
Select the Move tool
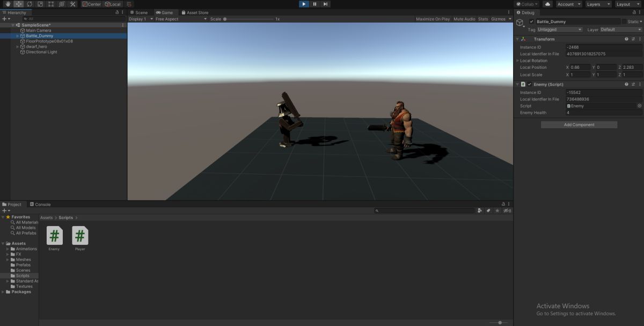point(19,4)
